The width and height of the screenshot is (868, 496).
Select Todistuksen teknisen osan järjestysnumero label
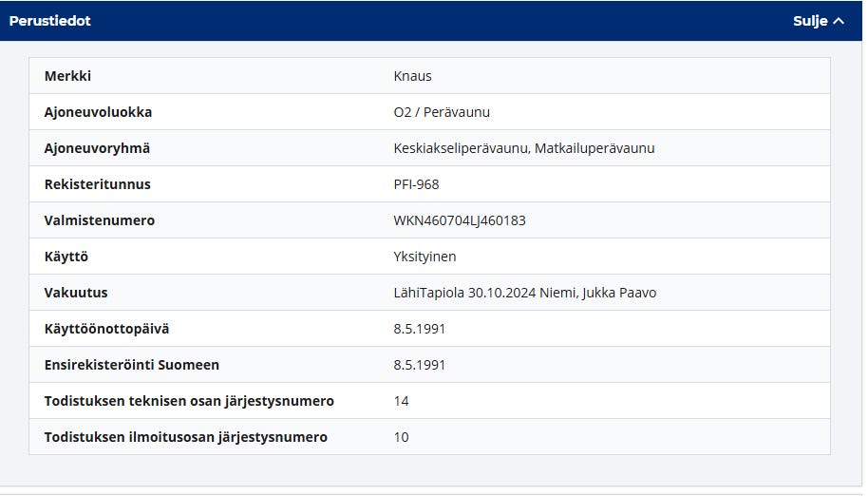[189, 401]
